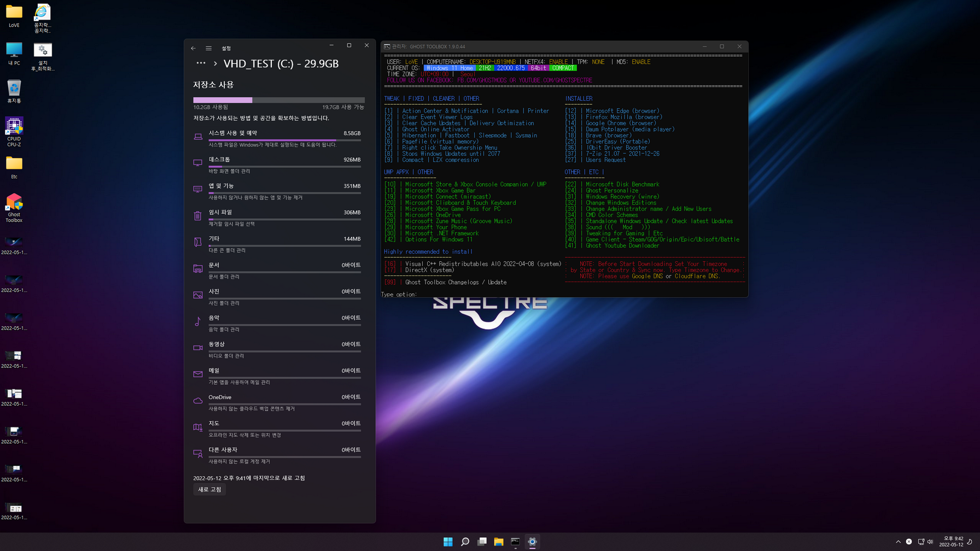Select DirectX (system) option [17]

pyautogui.click(x=419, y=270)
